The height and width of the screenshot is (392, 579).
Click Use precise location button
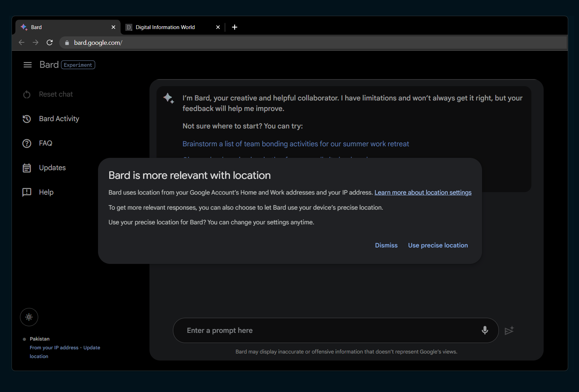click(438, 245)
